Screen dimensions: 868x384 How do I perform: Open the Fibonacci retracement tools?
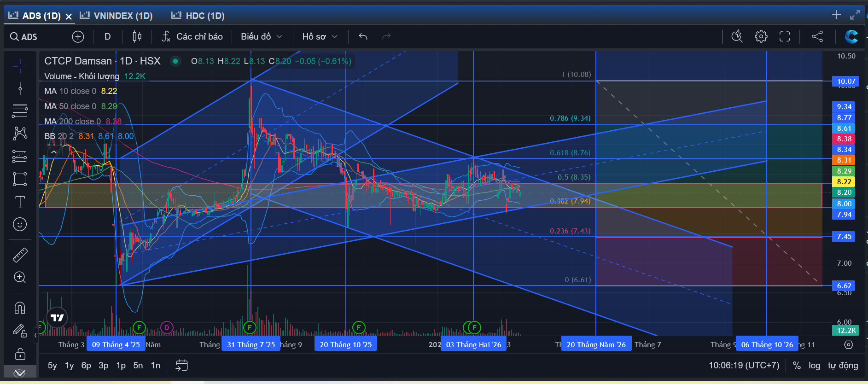pos(20,111)
